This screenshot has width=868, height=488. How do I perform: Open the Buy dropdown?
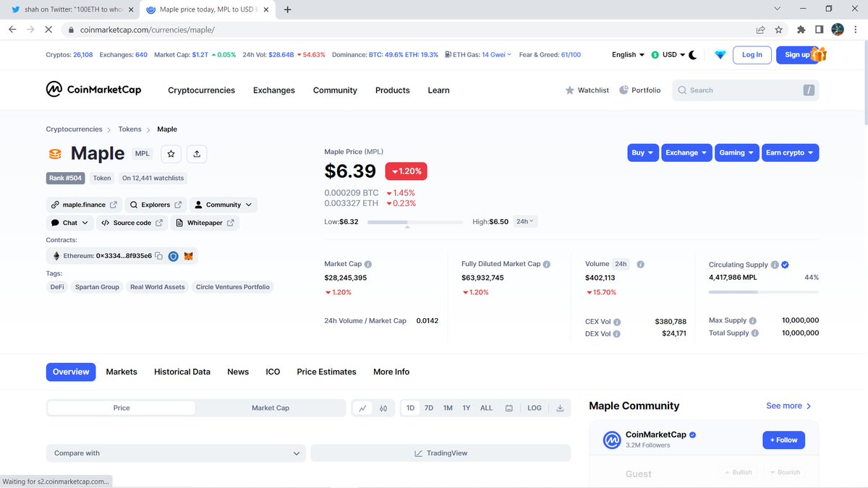[642, 153]
